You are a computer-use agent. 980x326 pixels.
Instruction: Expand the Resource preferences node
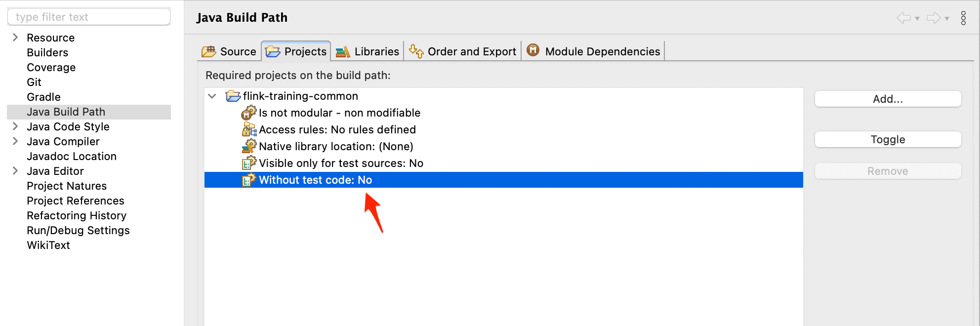coord(15,37)
